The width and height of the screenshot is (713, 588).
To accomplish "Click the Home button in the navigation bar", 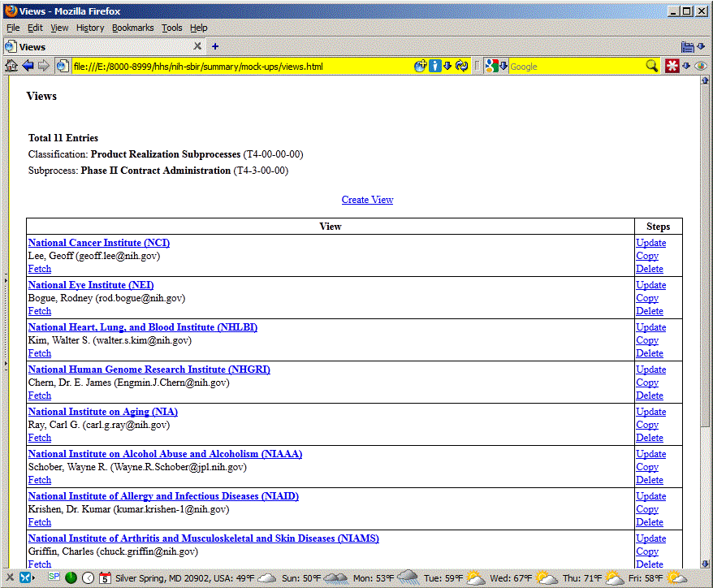I will 11,66.
